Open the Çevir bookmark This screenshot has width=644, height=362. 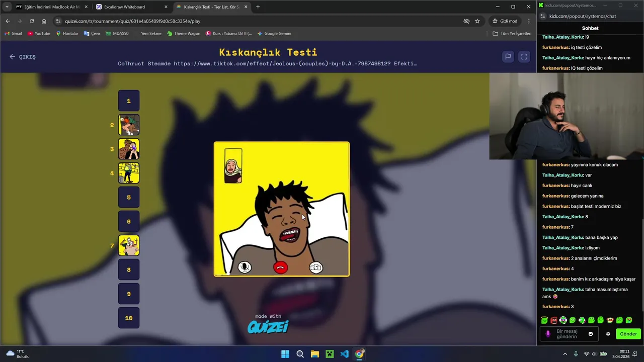coord(92,34)
